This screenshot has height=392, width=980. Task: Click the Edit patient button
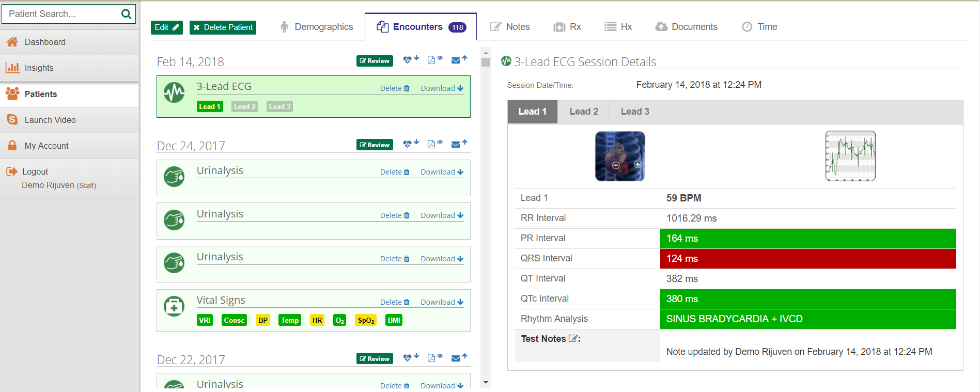[166, 27]
